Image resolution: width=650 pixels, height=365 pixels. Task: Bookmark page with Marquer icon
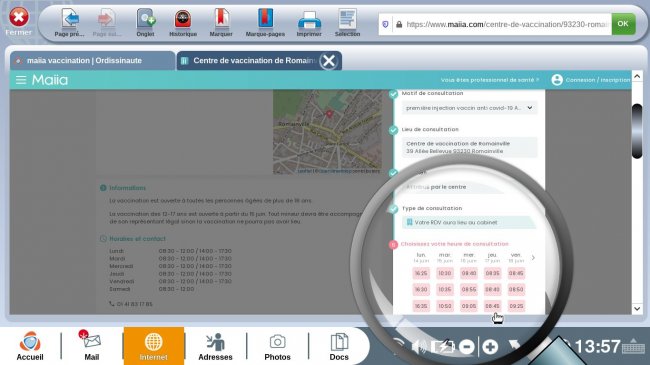(x=221, y=23)
